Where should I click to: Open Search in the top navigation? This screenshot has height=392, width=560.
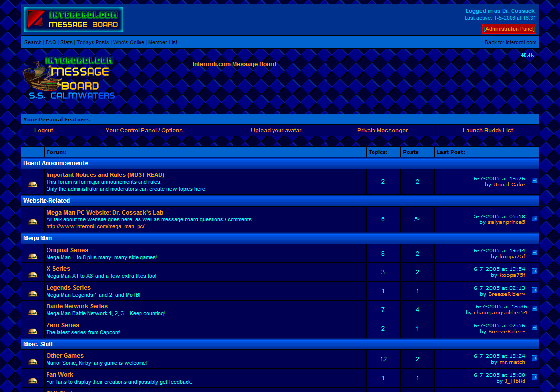coord(33,43)
